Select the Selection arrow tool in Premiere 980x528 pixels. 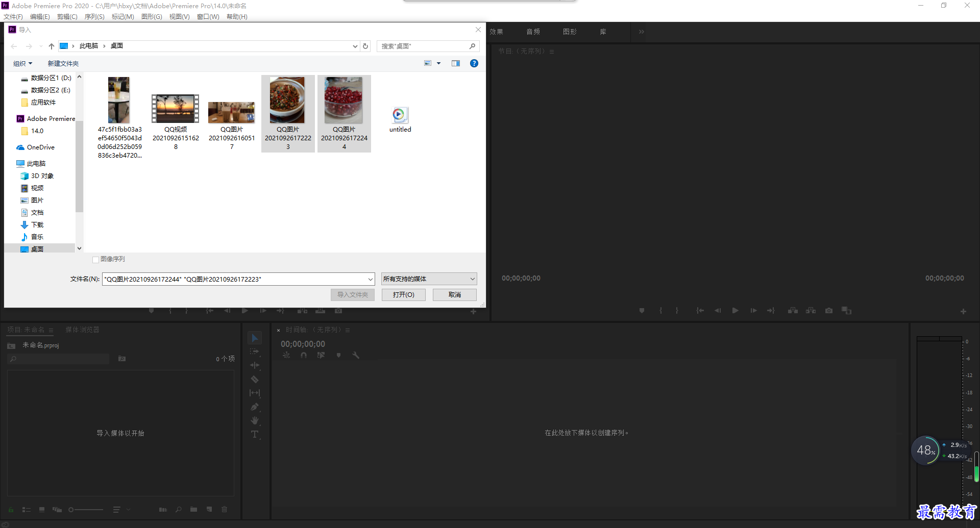click(255, 338)
